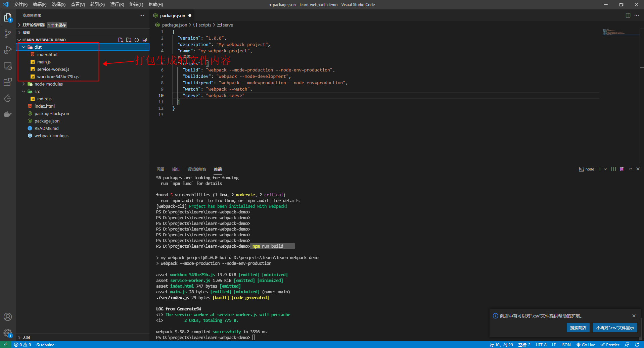
Task: Split the terminal panel
Action: click(x=613, y=169)
